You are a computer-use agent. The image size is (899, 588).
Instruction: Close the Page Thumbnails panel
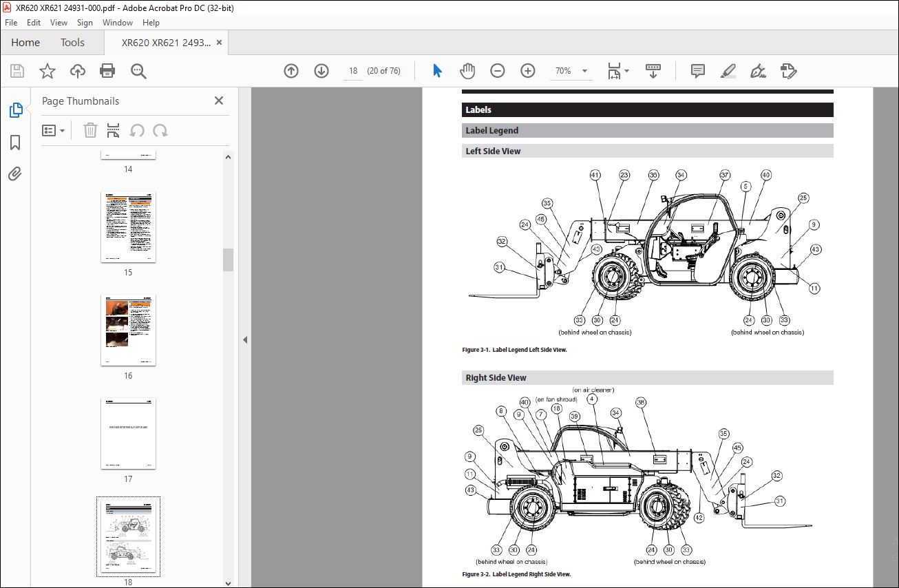219,101
